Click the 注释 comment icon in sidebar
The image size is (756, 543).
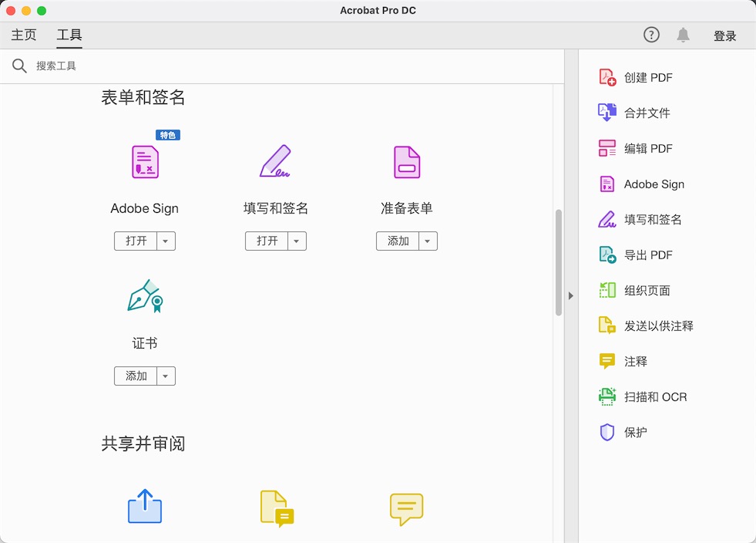point(607,361)
